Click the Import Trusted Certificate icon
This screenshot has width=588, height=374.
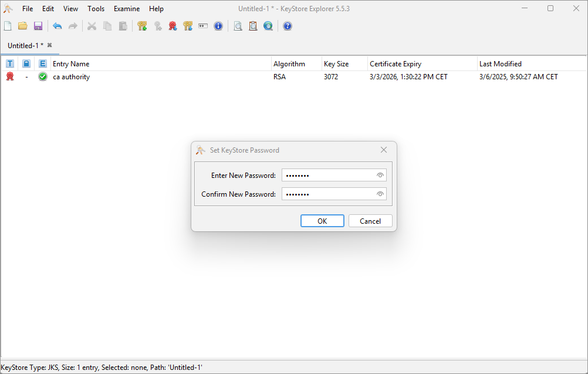coord(173,26)
